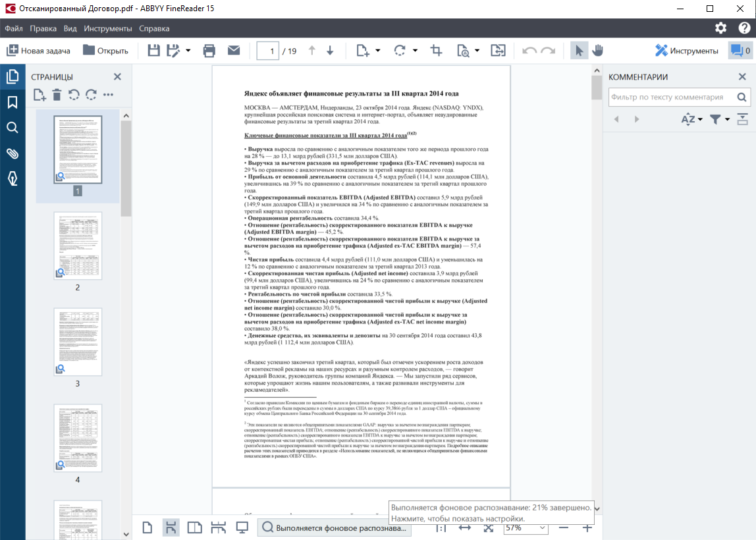This screenshot has height=540, width=756.
Task: Switch to one-page view mode
Action: [x=148, y=527]
